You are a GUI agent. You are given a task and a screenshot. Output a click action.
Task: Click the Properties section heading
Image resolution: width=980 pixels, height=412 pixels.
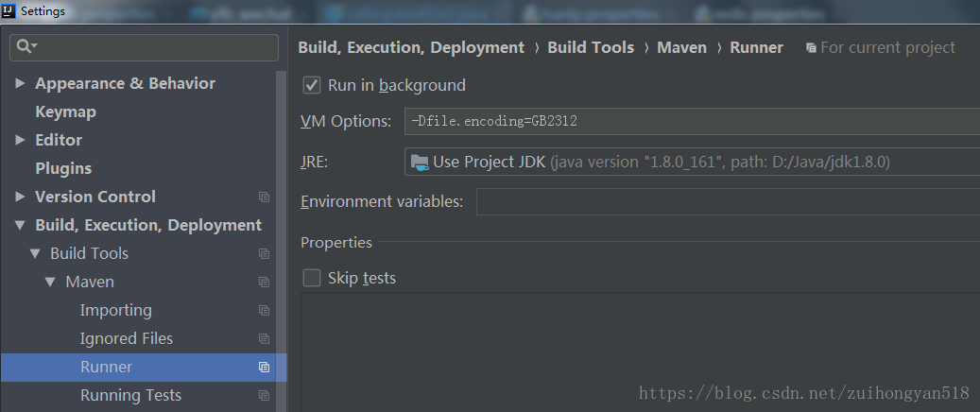pyautogui.click(x=336, y=243)
